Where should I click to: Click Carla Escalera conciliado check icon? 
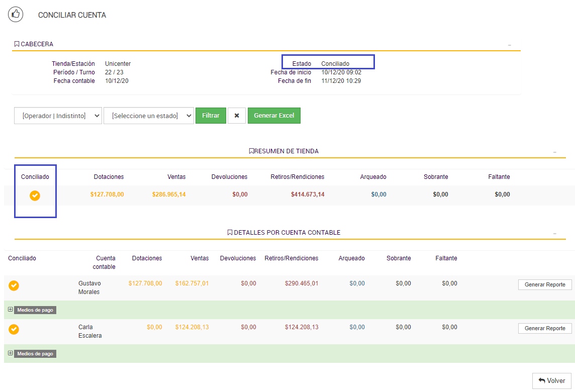tap(14, 329)
